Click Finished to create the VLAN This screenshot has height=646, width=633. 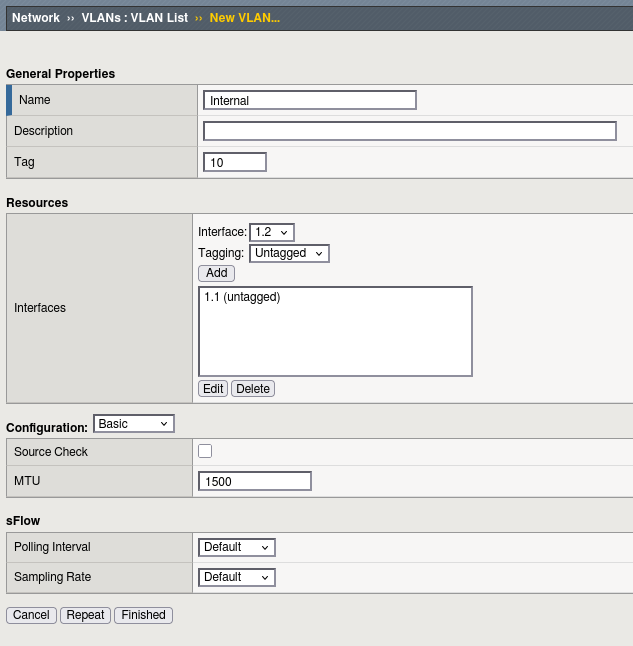click(143, 615)
